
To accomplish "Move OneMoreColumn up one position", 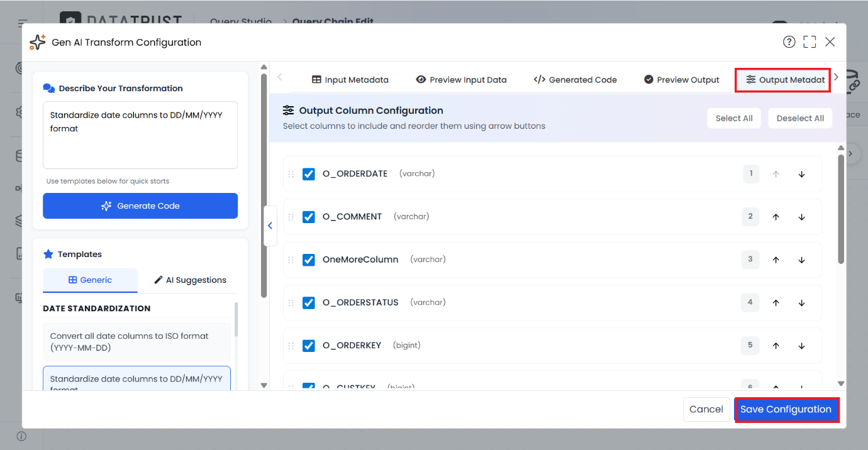I will 776,260.
